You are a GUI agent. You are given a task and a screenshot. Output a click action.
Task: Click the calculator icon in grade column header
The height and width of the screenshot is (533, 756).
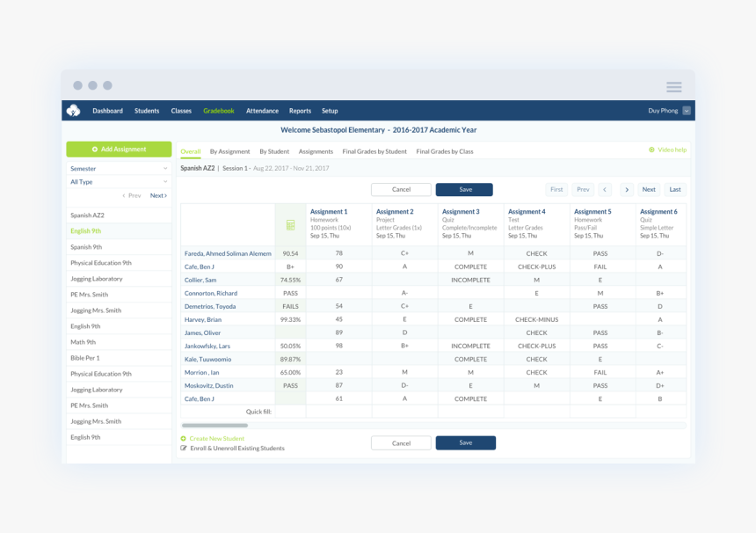click(290, 225)
